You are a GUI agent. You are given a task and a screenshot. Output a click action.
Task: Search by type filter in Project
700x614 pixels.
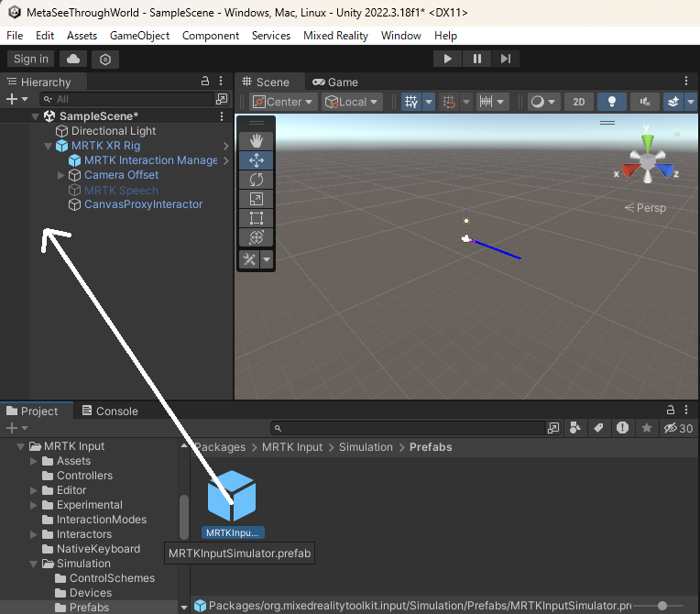[575, 428]
